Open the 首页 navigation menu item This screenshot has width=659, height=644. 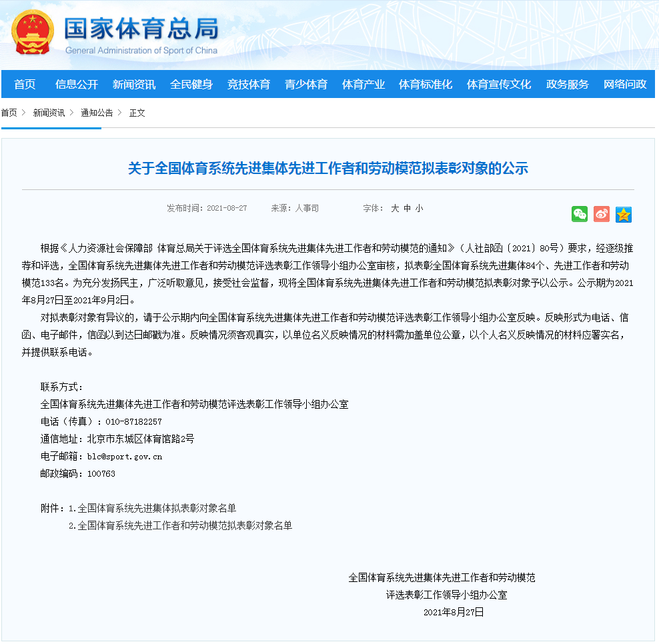coord(25,84)
